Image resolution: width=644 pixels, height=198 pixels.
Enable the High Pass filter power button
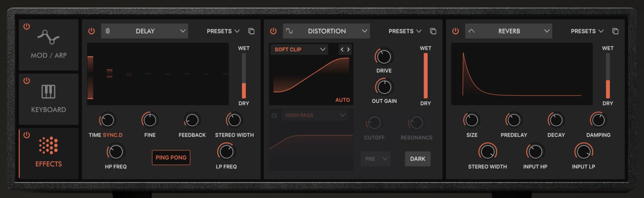[x=274, y=115]
